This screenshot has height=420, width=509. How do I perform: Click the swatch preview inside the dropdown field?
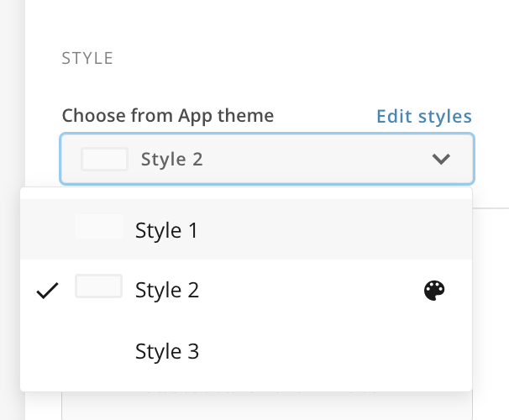coord(104,159)
